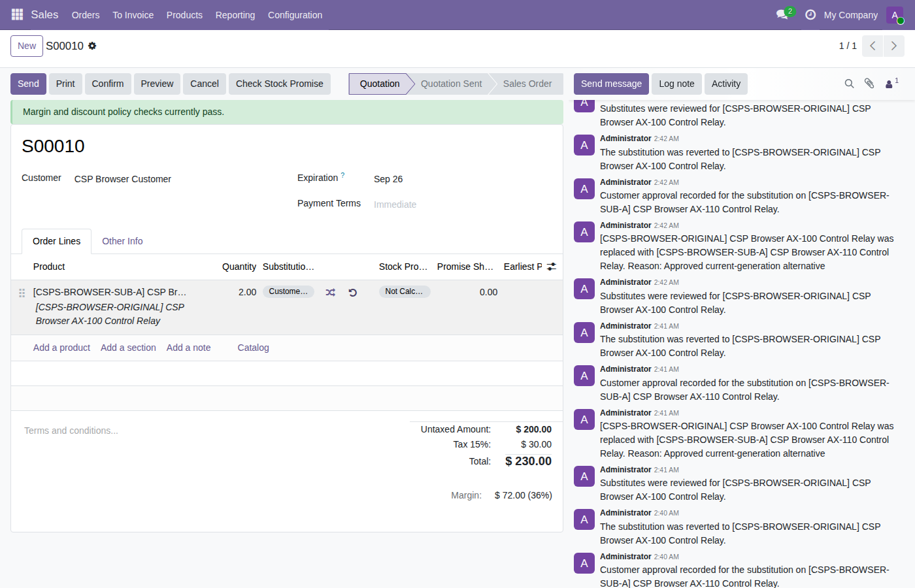Go to the next record arrow
The image size is (915, 588).
coord(894,46)
